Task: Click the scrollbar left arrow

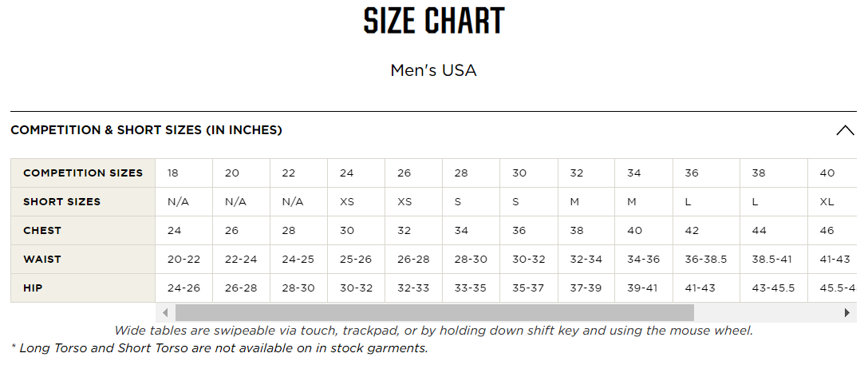Action: click(165, 312)
